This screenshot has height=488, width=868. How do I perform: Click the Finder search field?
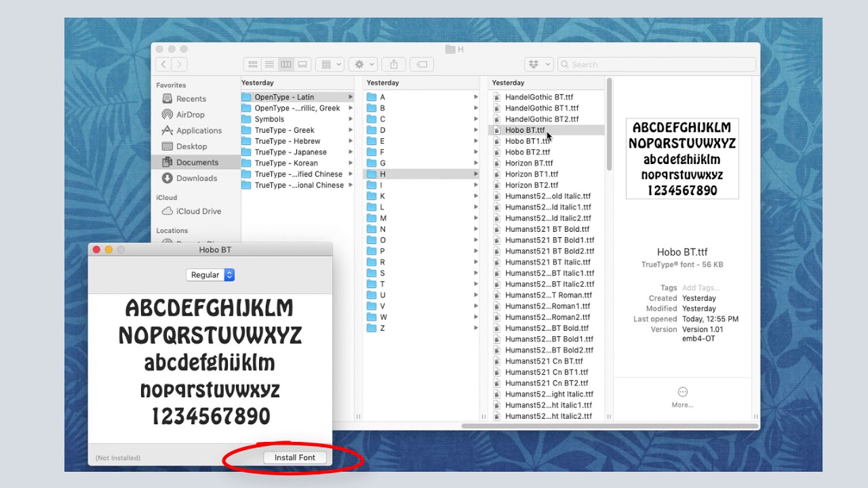(x=656, y=64)
